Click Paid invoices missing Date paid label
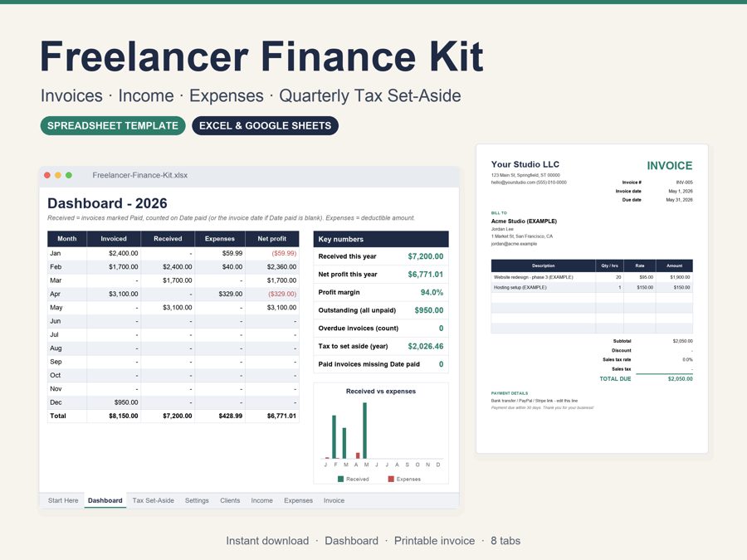747x560 pixels. point(369,364)
